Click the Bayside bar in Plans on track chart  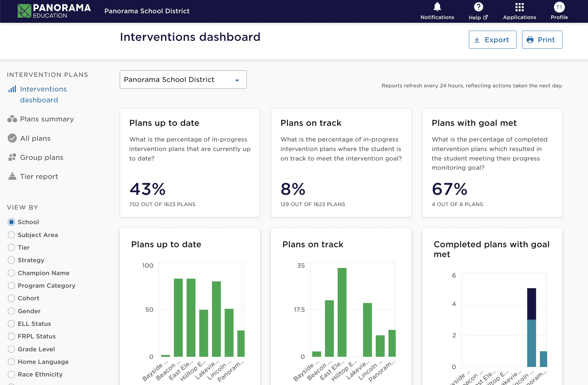tap(317, 354)
